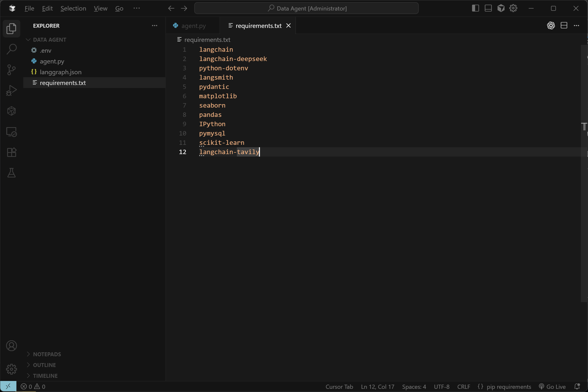Screen dimensions: 588x392
Task: Open the Explorer view in activity bar
Action: tap(11, 28)
